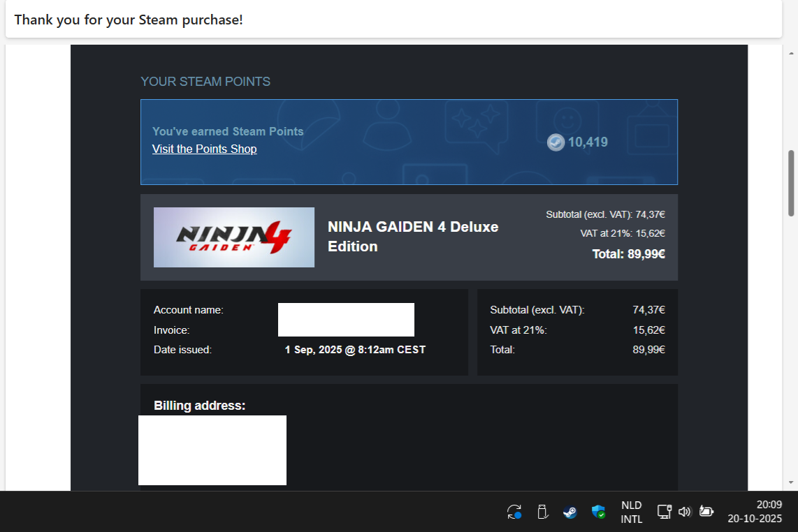Click the Invoice label
The height and width of the screenshot is (532, 798).
[x=171, y=330]
